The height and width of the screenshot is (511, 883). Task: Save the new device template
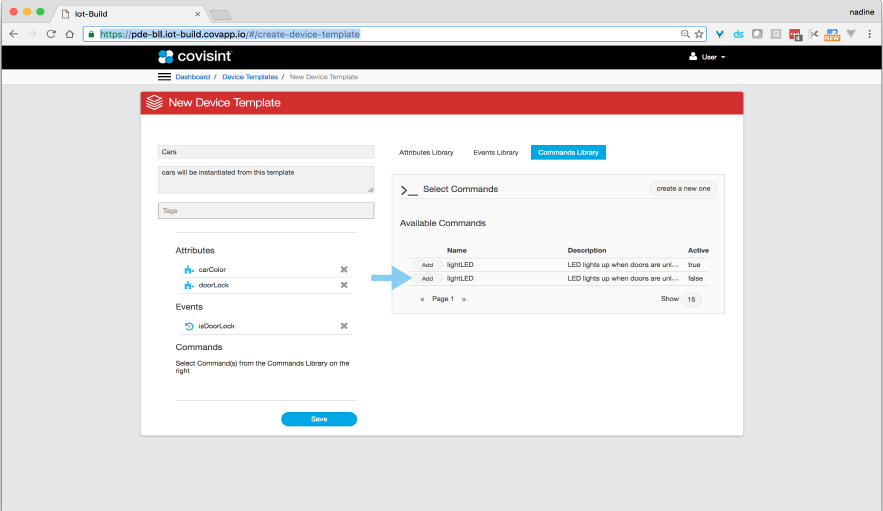pyautogui.click(x=319, y=419)
